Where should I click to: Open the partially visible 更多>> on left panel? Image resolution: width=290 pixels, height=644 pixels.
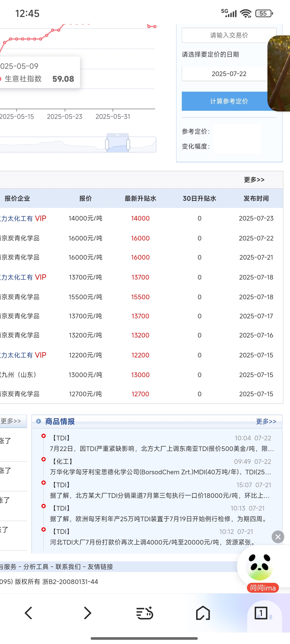click(x=10, y=421)
